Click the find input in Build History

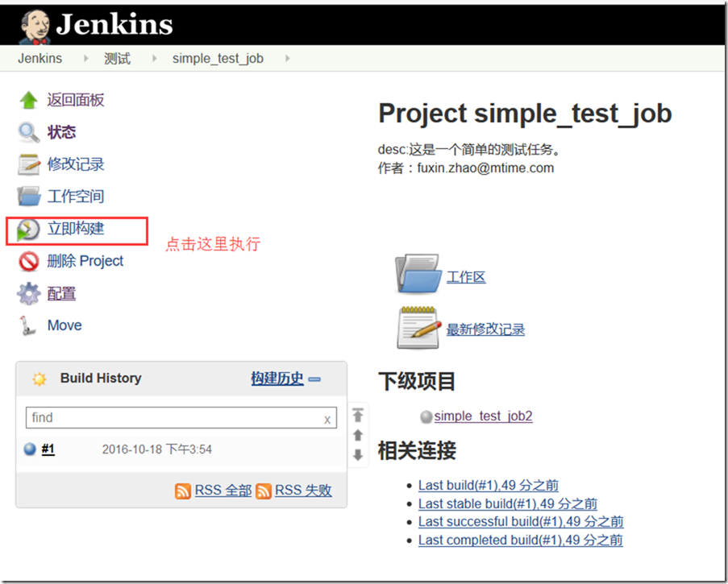click(x=181, y=418)
